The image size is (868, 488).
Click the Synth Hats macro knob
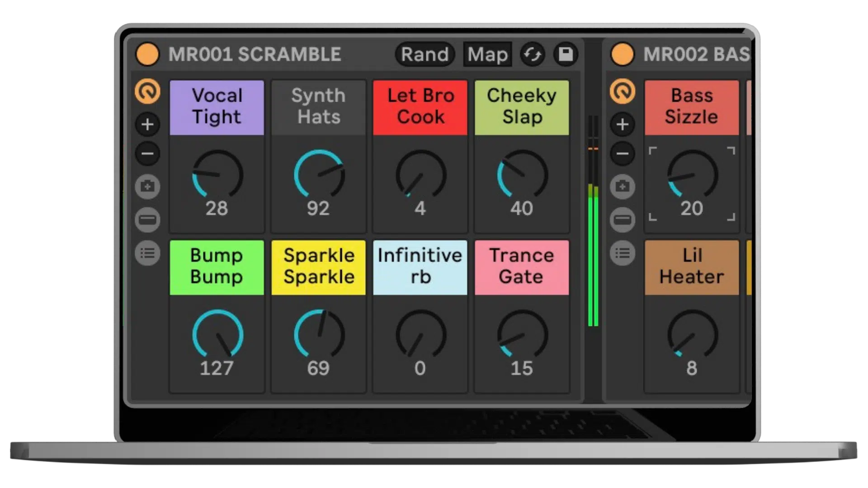point(319,175)
